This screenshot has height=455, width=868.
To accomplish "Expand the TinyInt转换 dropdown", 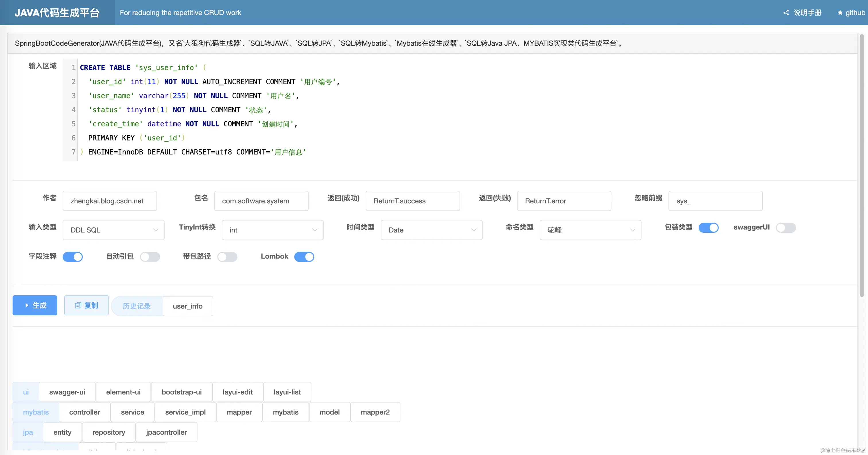I will click(x=272, y=230).
